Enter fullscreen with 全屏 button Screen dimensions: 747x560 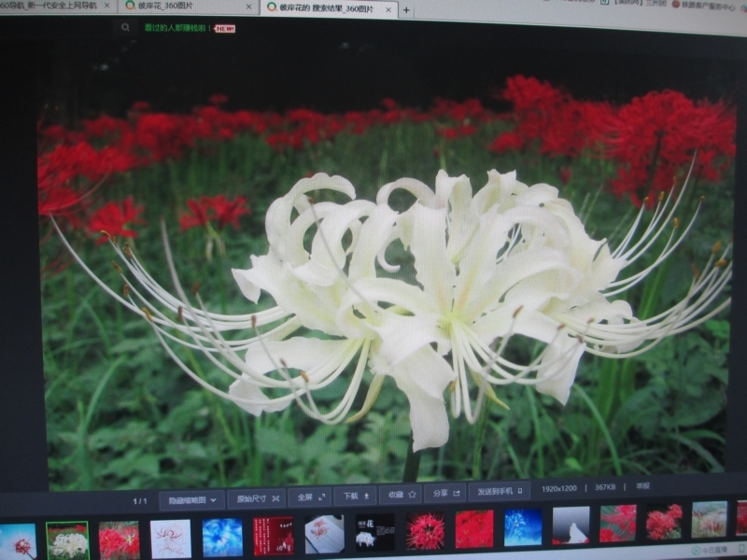(x=309, y=497)
